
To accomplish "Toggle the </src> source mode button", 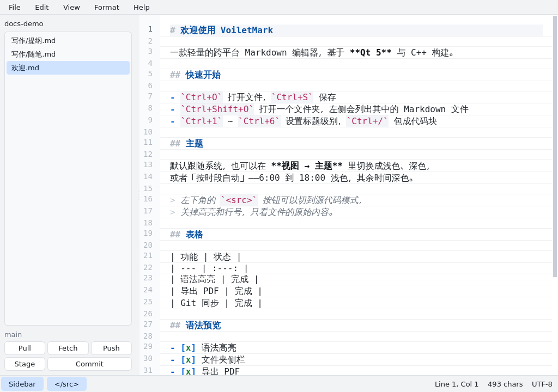I will pos(66,384).
